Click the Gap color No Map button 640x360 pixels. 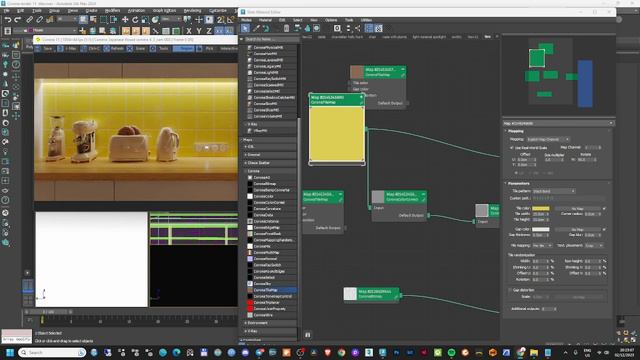[577, 229]
